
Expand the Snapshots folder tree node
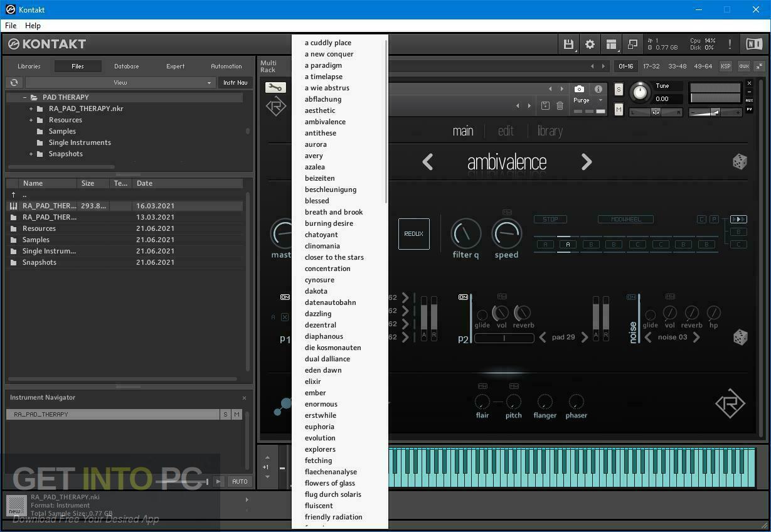31,154
